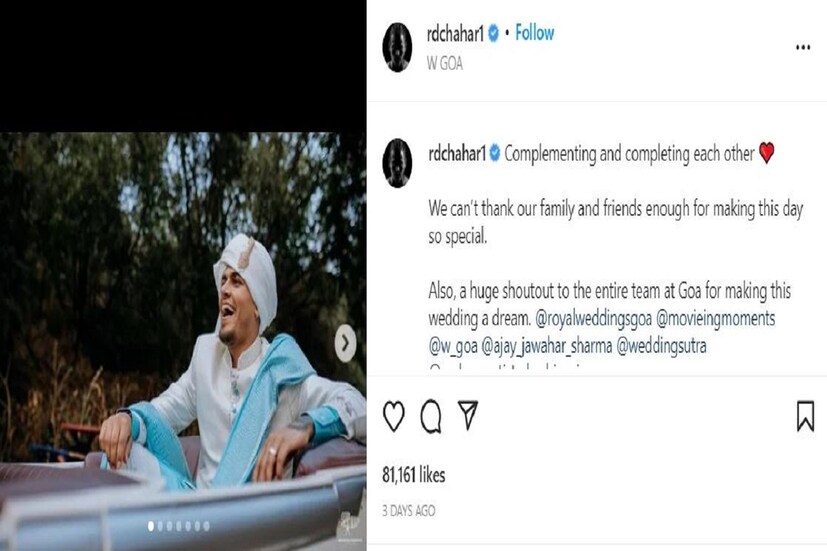Viewport: 827px width, 551px height.
Task: Open rdchahar1 profile picture in header
Action: coord(397,47)
